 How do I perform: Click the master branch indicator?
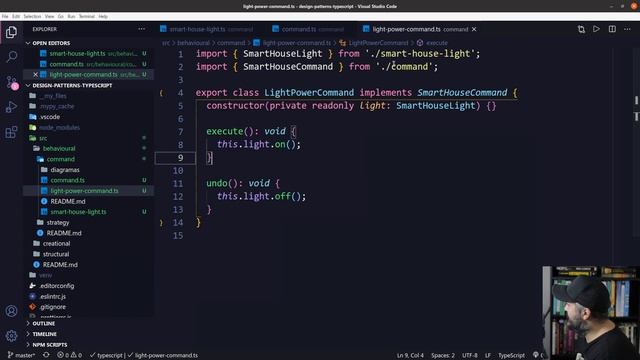coord(21,355)
